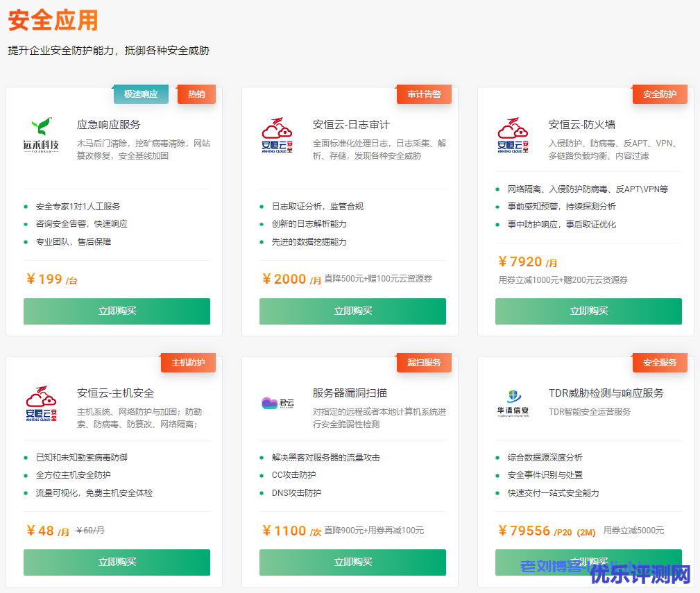Click the 远禾科技 logo in 应急响应服务 card

(x=41, y=135)
